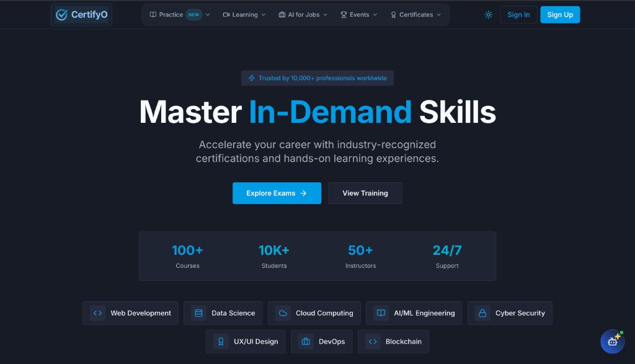Click the padlock icon for Cyber Security
This screenshot has width=635, height=364.
[x=482, y=313]
